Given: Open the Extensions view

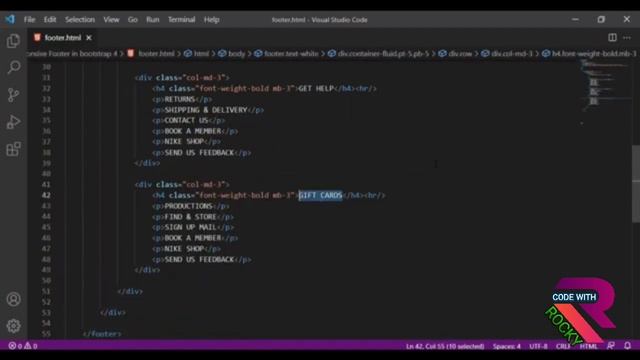Looking at the screenshot, I should point(13,149).
